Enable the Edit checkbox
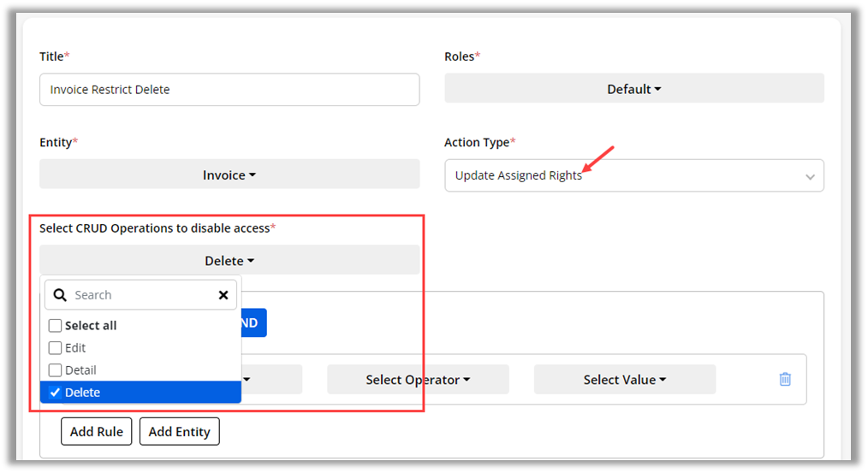 click(x=56, y=348)
